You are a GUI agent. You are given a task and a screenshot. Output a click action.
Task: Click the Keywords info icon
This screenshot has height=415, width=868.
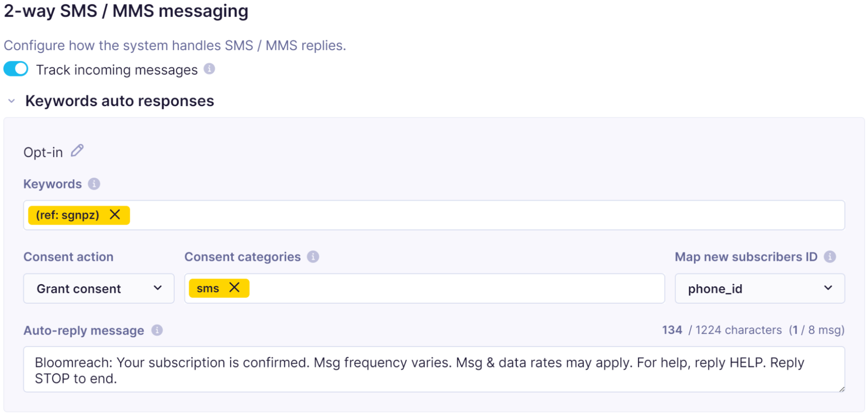pos(94,184)
